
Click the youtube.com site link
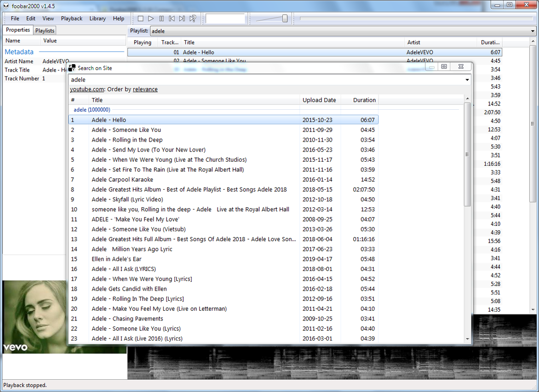click(87, 89)
